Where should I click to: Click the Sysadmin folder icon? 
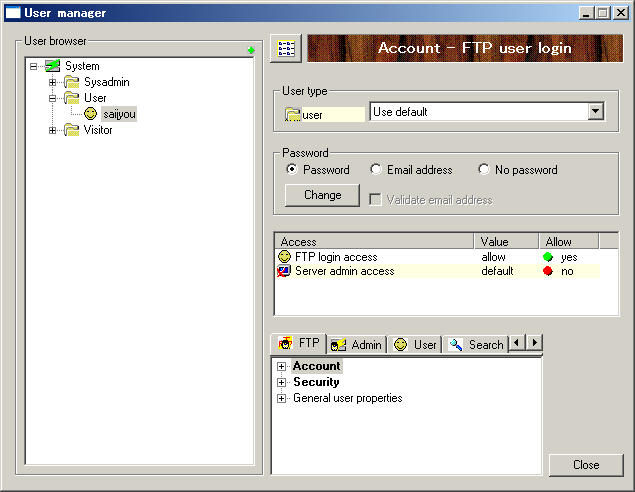pos(72,82)
